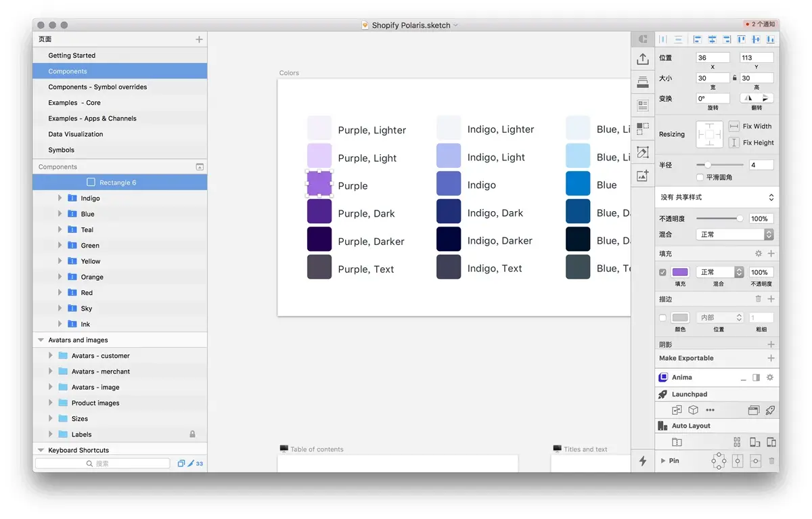Image resolution: width=812 pixels, height=519 pixels.
Task: Flip the layer horizontally
Action: coord(748,98)
